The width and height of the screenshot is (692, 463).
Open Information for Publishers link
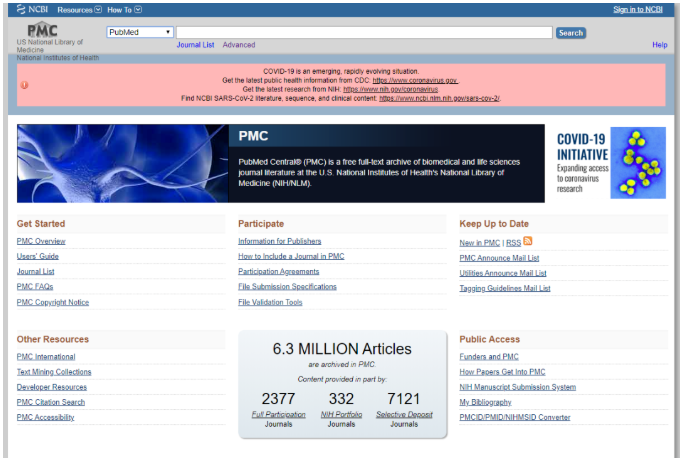click(279, 241)
